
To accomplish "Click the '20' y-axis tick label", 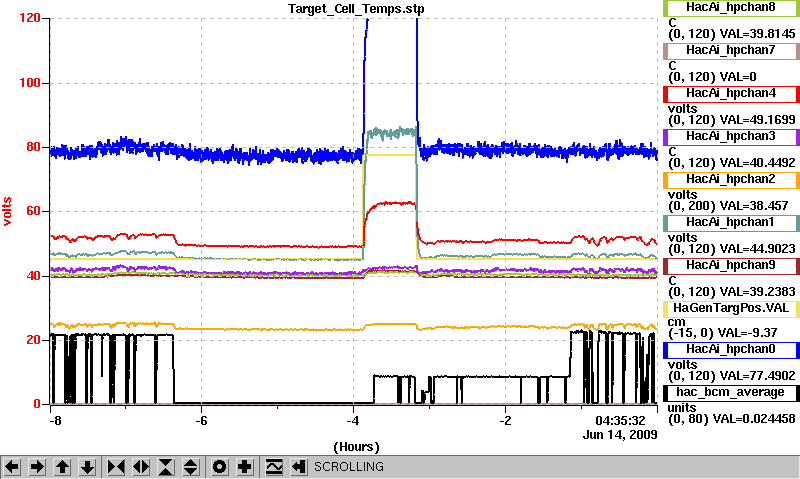I will [33, 340].
